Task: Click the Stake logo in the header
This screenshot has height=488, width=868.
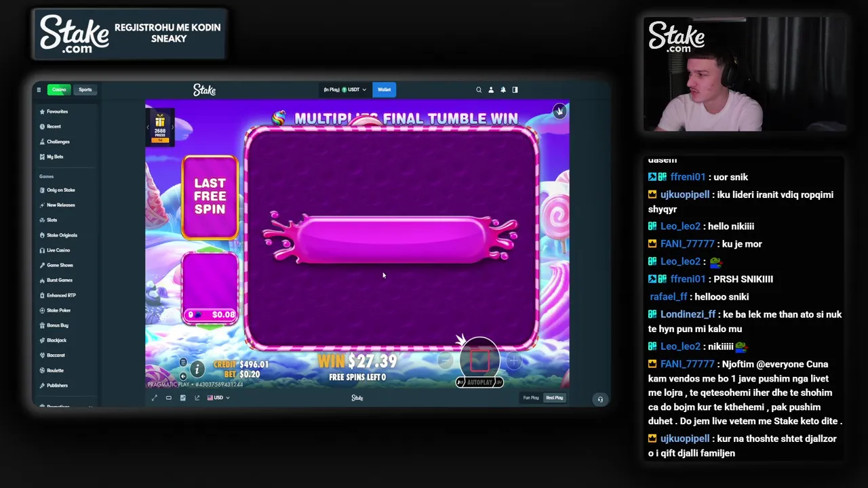Action: pos(204,89)
